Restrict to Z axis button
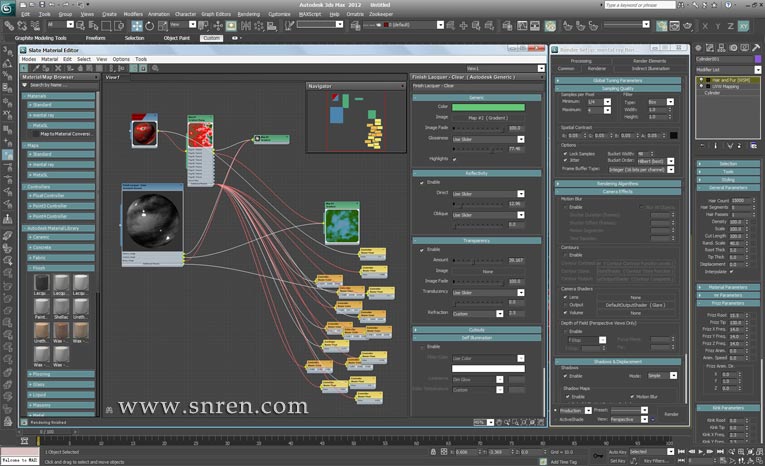Image resolution: width=765 pixels, height=466 pixels. [x=730, y=26]
